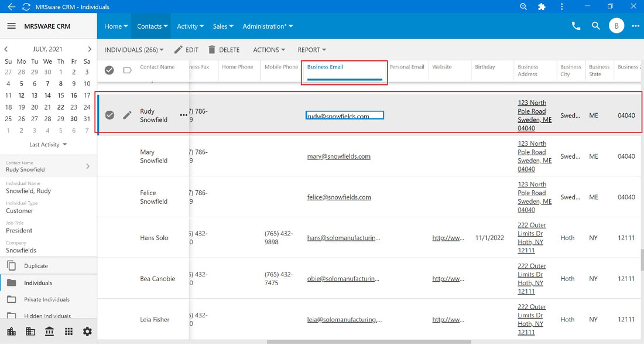Viewport: 644px width, 345px height.
Task: Open the apps grid icon in bottom bar
Action: [x=68, y=332]
